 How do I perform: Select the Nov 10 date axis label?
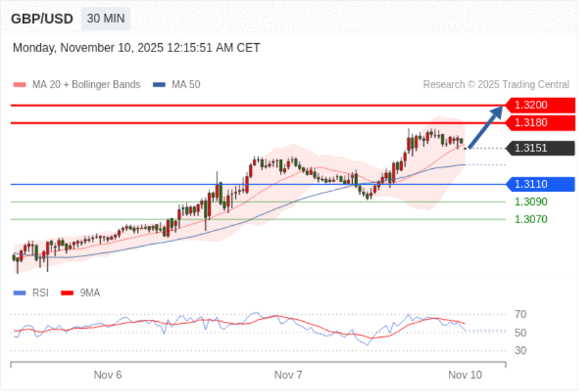[x=465, y=375]
